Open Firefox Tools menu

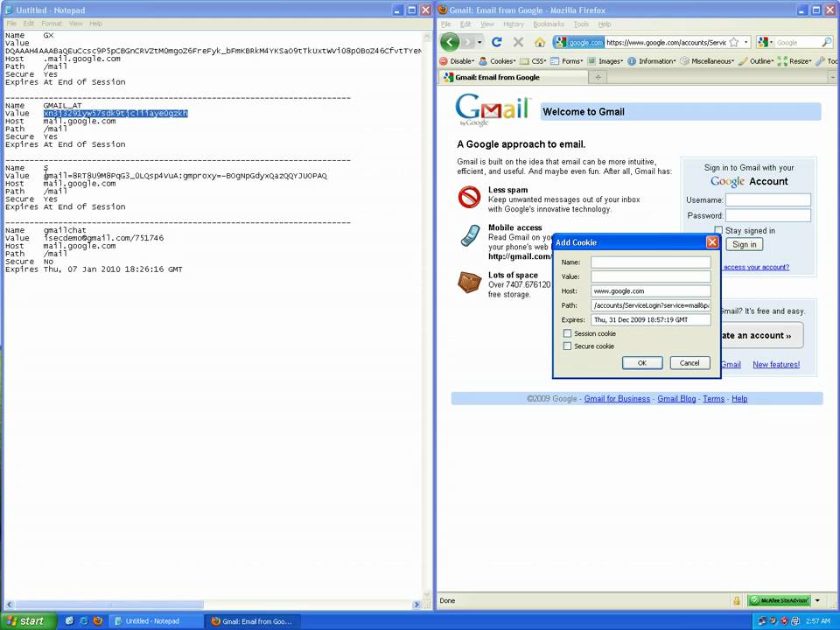point(581,24)
